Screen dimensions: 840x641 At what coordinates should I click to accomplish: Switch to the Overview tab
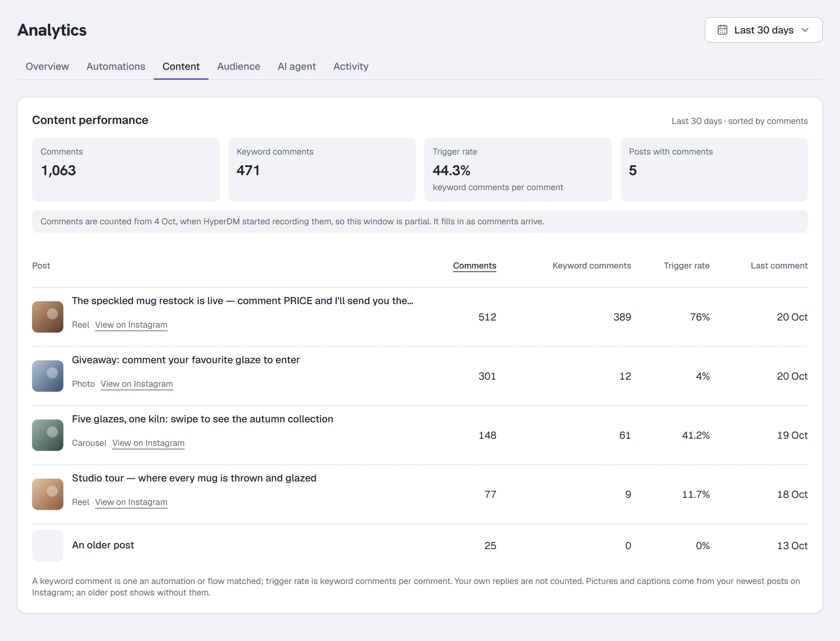(x=47, y=66)
